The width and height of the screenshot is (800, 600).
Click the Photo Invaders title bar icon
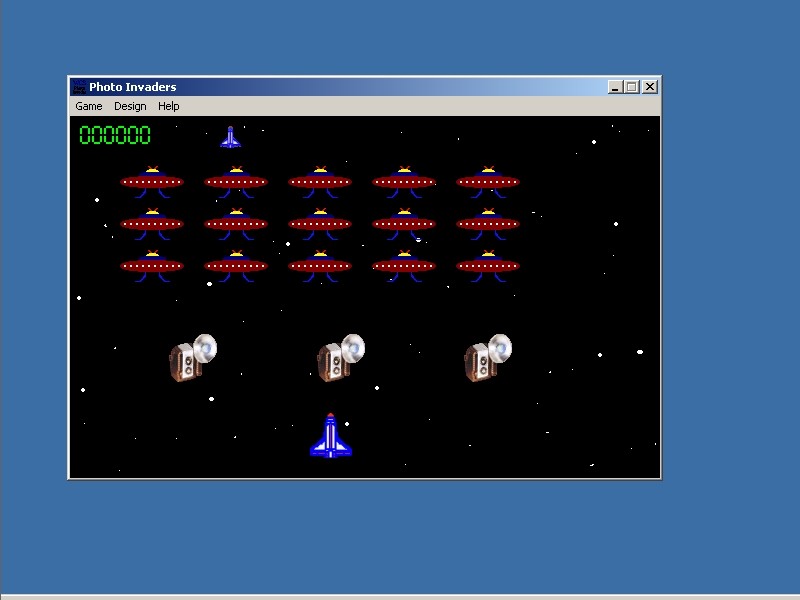(79, 87)
